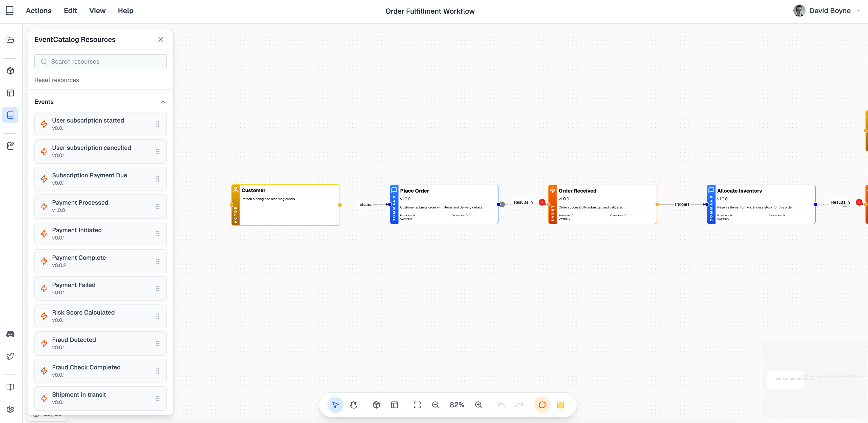
Task: Open the settings gear in the sidebar
Action: point(10,409)
